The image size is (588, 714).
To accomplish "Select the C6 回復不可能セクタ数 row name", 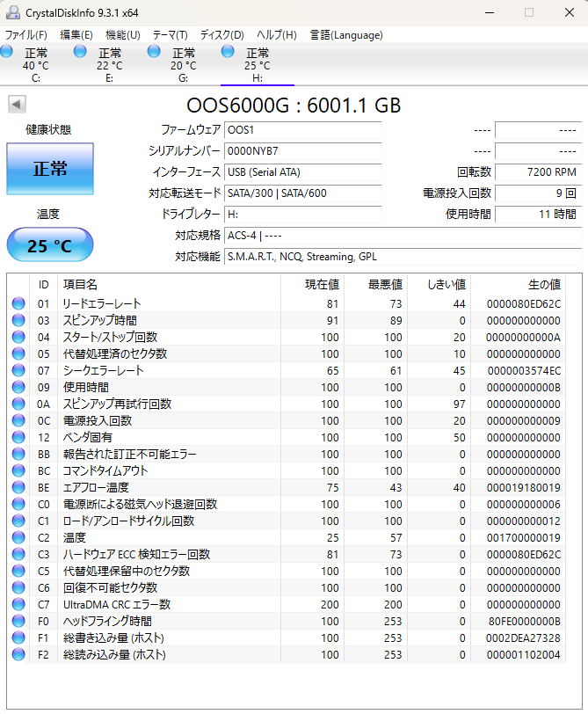I will pos(110,588).
